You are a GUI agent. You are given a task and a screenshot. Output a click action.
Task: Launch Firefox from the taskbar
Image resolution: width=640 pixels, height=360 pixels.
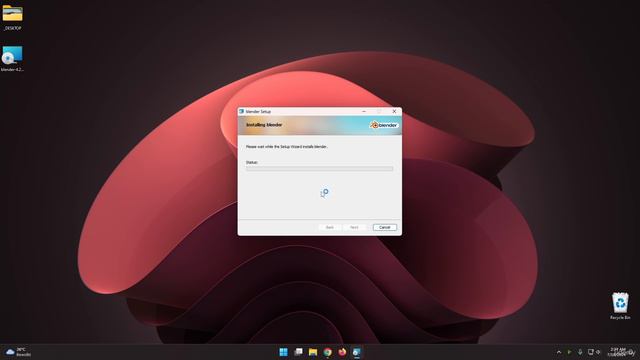click(x=342, y=352)
